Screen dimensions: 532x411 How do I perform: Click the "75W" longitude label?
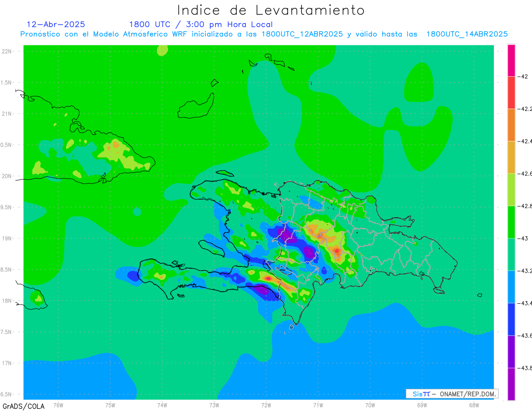(x=110, y=405)
